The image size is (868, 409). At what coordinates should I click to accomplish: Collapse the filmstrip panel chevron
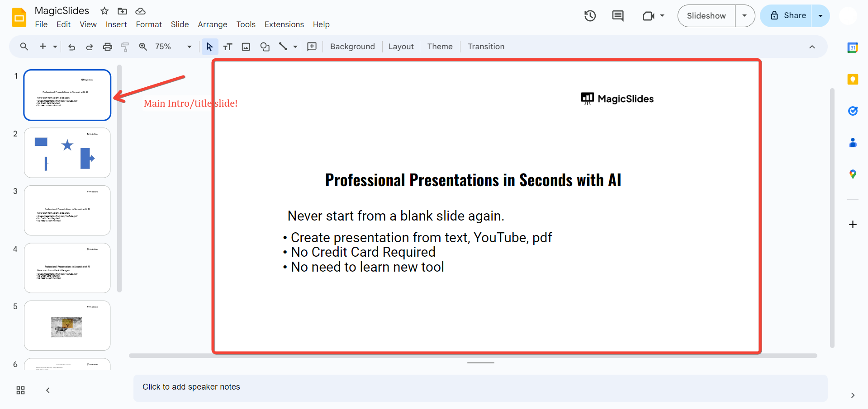pos(48,390)
